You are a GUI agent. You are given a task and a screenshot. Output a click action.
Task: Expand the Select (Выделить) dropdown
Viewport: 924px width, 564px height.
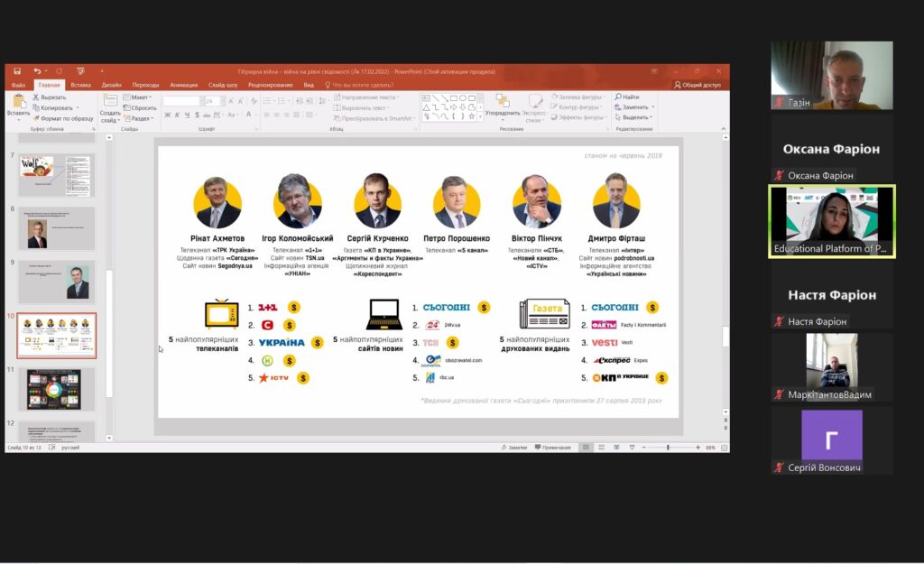pyautogui.click(x=635, y=117)
